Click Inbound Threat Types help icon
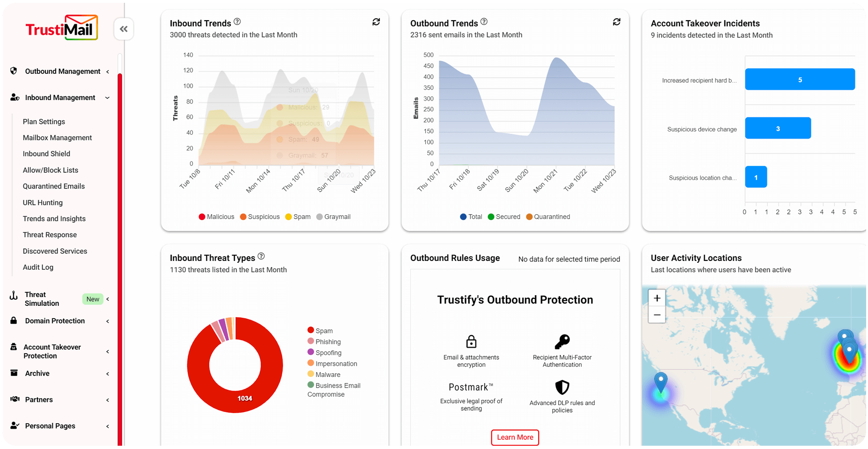This screenshot has height=449, width=868. [x=261, y=256]
